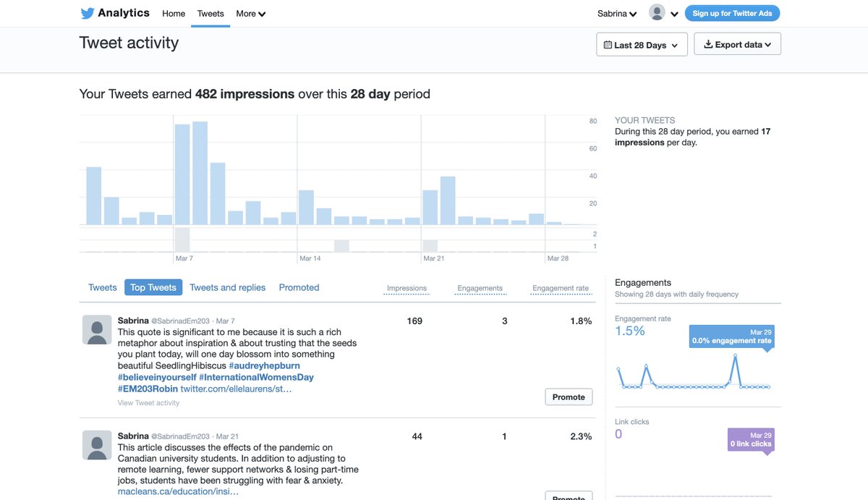The image size is (868, 500).
Task: Select the Tweets nav item in header
Action: pos(210,14)
